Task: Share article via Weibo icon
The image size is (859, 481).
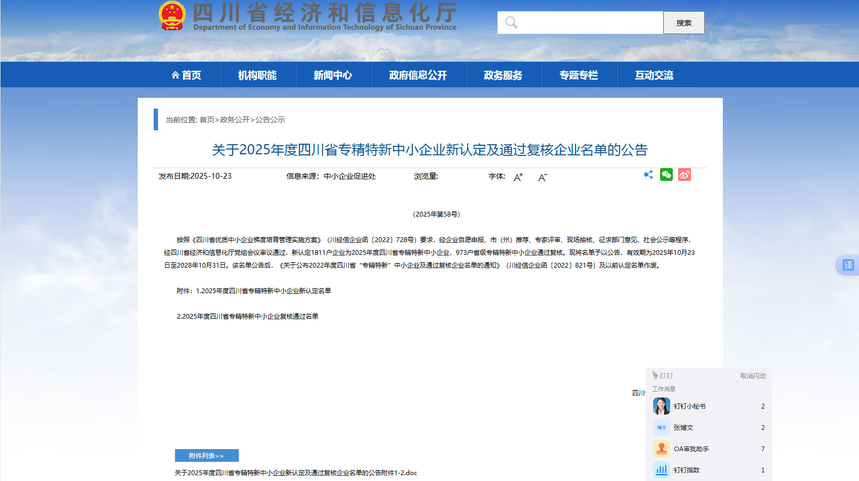Action: pyautogui.click(x=684, y=175)
